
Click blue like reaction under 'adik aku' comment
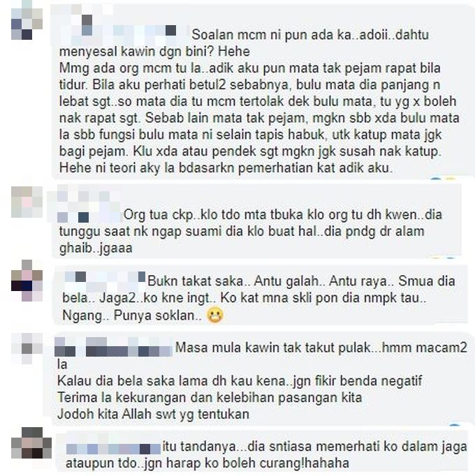(437, 178)
